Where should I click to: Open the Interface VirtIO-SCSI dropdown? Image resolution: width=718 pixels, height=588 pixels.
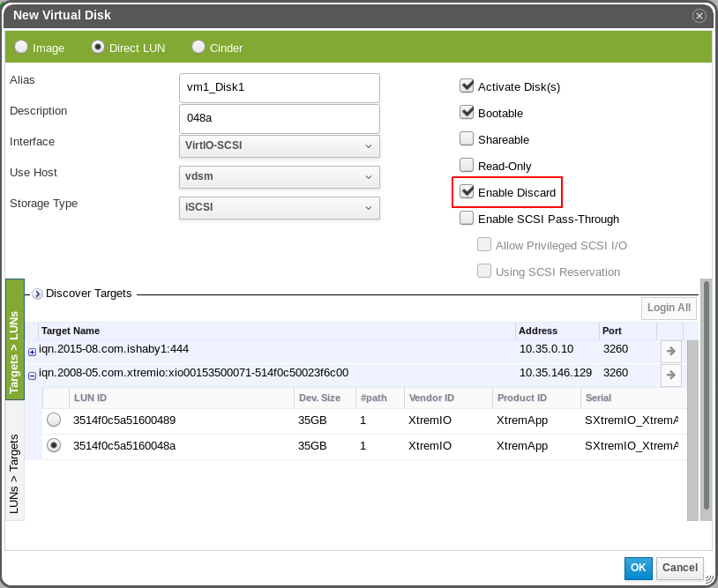[279, 145]
